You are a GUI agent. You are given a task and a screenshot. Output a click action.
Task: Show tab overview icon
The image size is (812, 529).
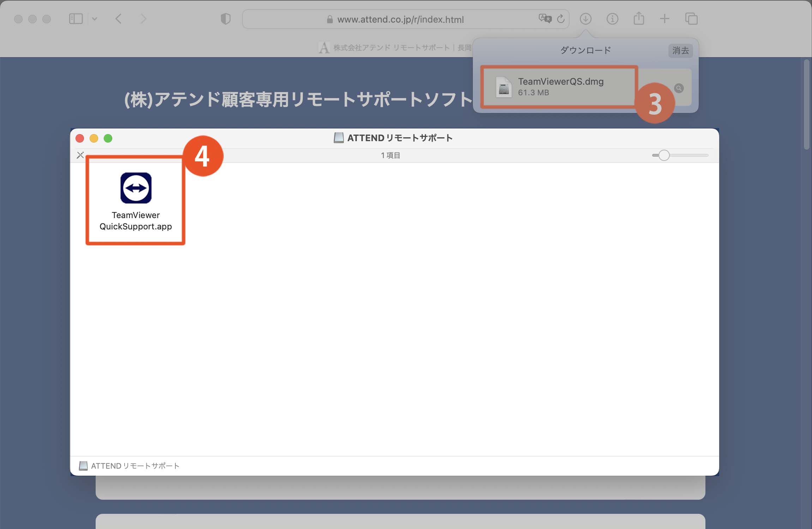(x=691, y=19)
